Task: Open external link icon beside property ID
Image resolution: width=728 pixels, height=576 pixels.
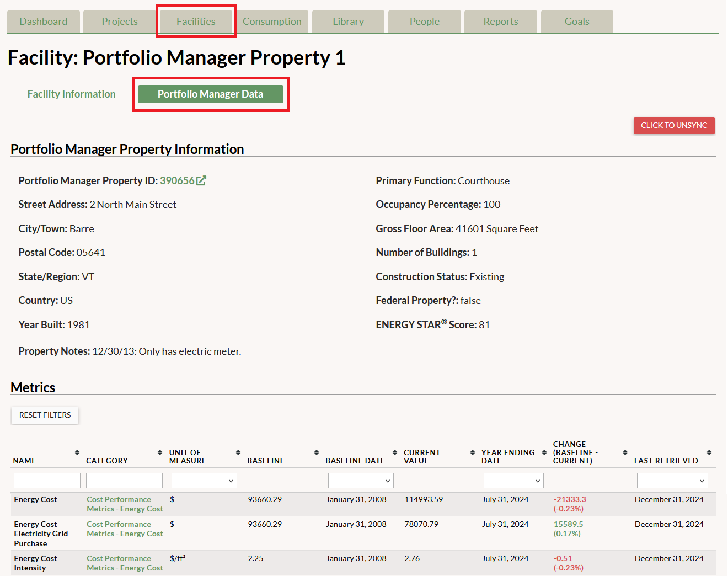Action: (x=201, y=180)
